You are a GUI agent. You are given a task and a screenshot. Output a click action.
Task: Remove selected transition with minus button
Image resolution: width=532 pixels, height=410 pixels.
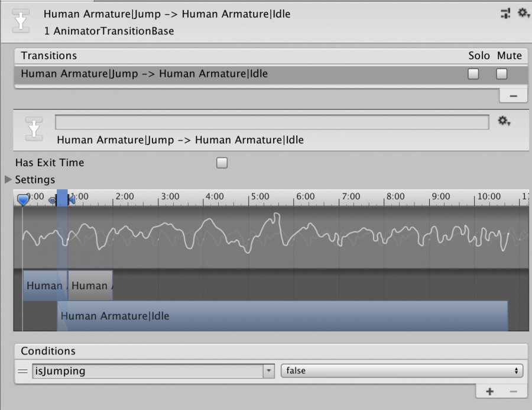click(513, 96)
